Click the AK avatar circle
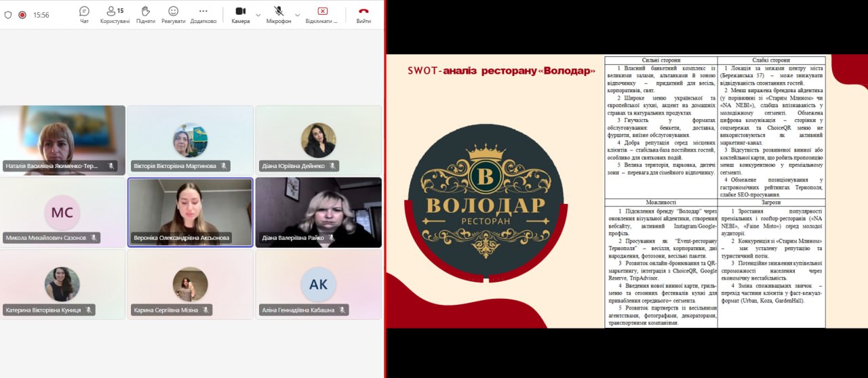The width and height of the screenshot is (868, 378). (318, 284)
